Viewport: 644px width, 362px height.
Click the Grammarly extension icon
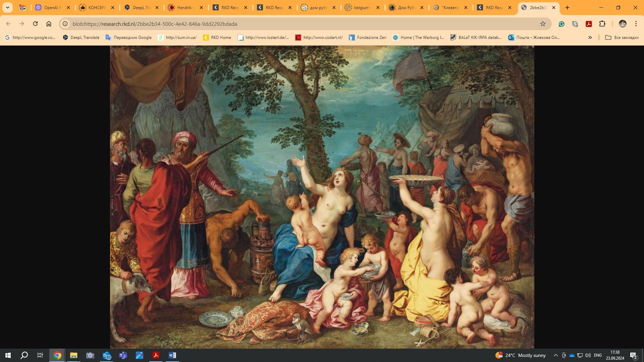coord(561,24)
